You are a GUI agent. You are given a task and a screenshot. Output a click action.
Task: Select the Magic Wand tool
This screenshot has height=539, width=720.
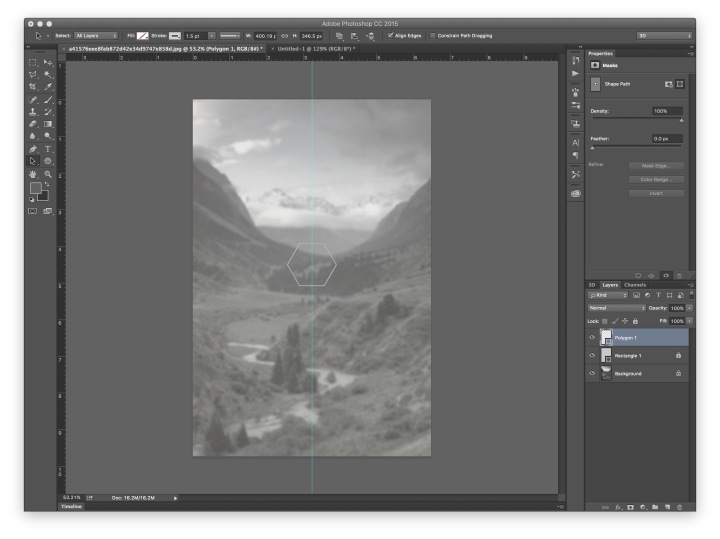tap(48, 74)
